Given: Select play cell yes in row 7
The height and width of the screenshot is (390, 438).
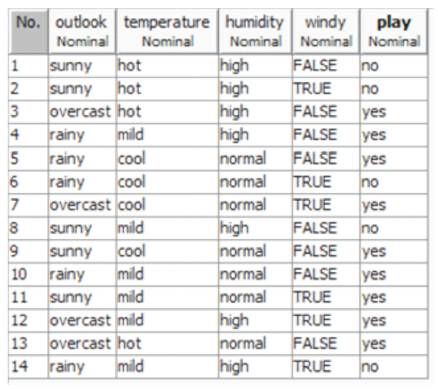Looking at the screenshot, I should click(394, 205).
